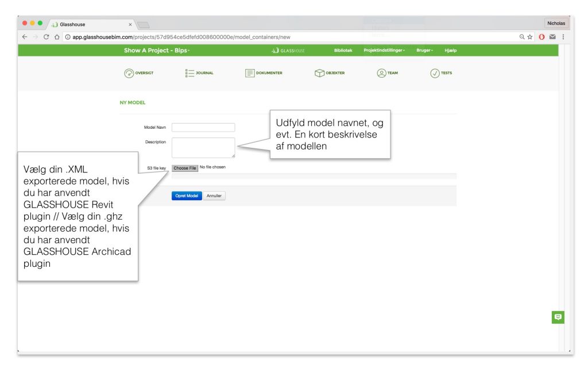Expand the Show A Project - Bips dropdown

click(x=157, y=51)
